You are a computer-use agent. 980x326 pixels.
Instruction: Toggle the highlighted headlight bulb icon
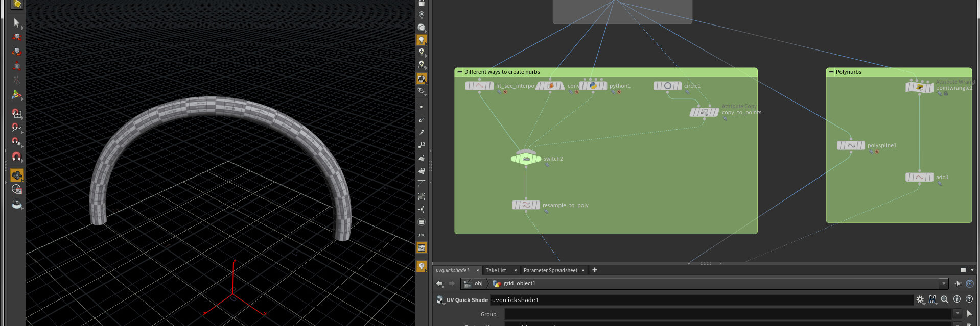click(422, 39)
